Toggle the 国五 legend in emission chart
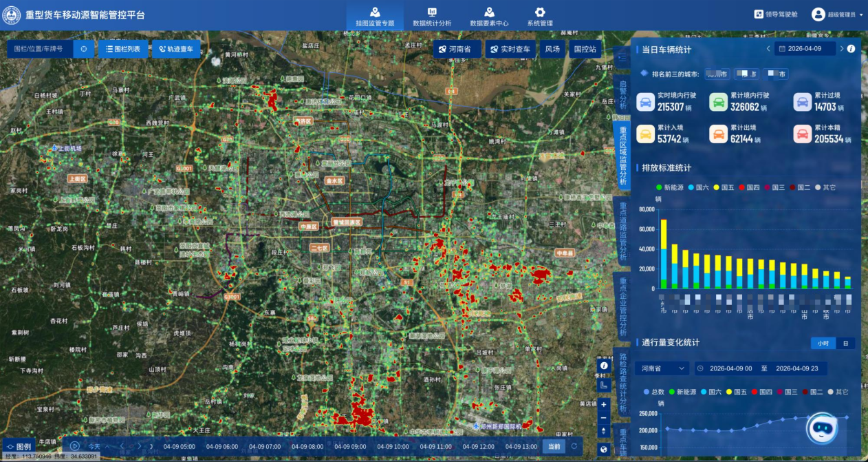Viewport: 868px width, 462px height. [723, 187]
